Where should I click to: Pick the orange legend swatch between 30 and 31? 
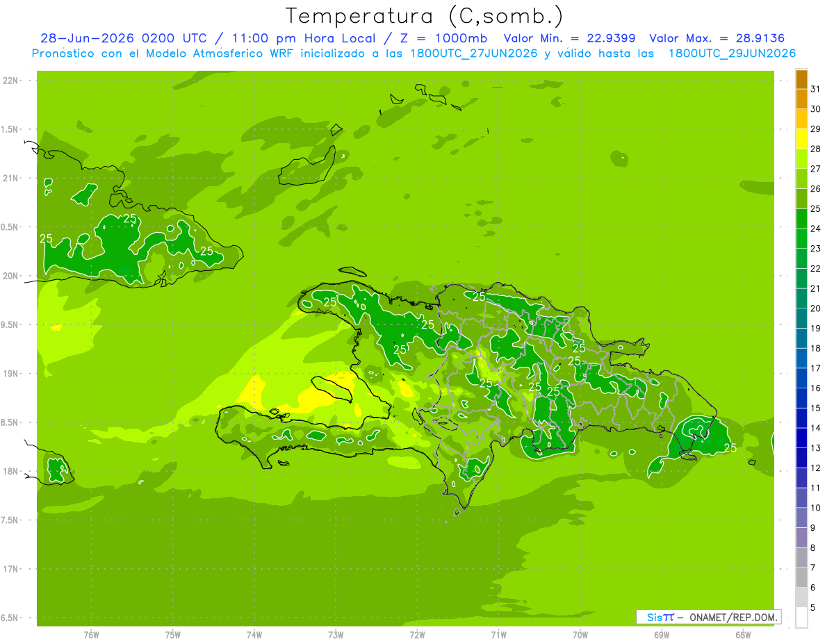tap(801, 99)
